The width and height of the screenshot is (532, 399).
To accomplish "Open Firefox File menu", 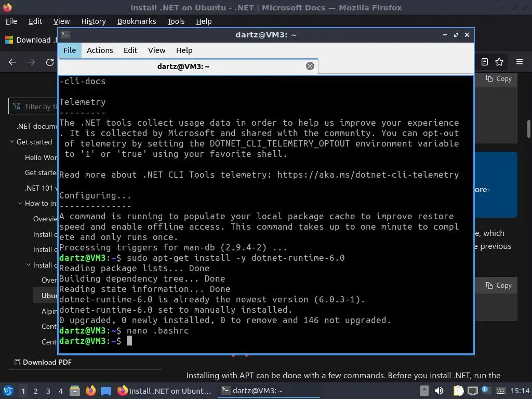I will (x=11, y=21).
